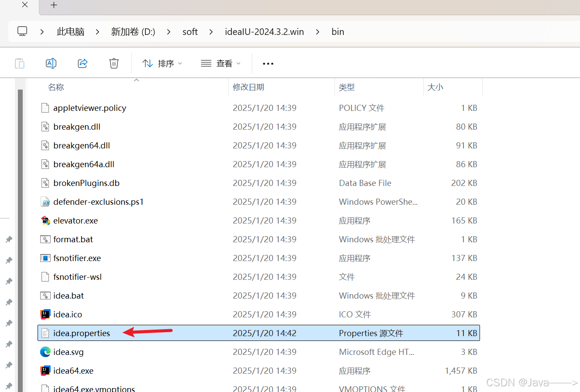Click date '2025/1/20 14:42' cell
The height and width of the screenshot is (392, 580).
[x=265, y=333]
